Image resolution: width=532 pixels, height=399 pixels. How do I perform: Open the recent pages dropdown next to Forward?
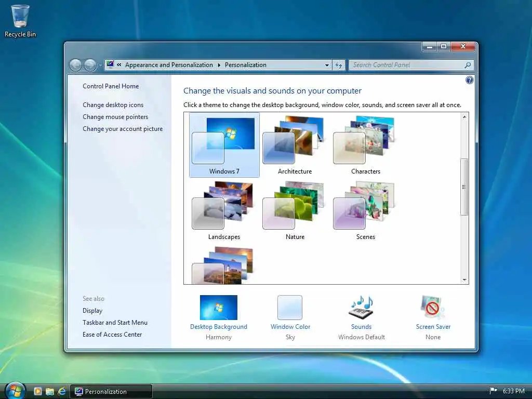100,65
